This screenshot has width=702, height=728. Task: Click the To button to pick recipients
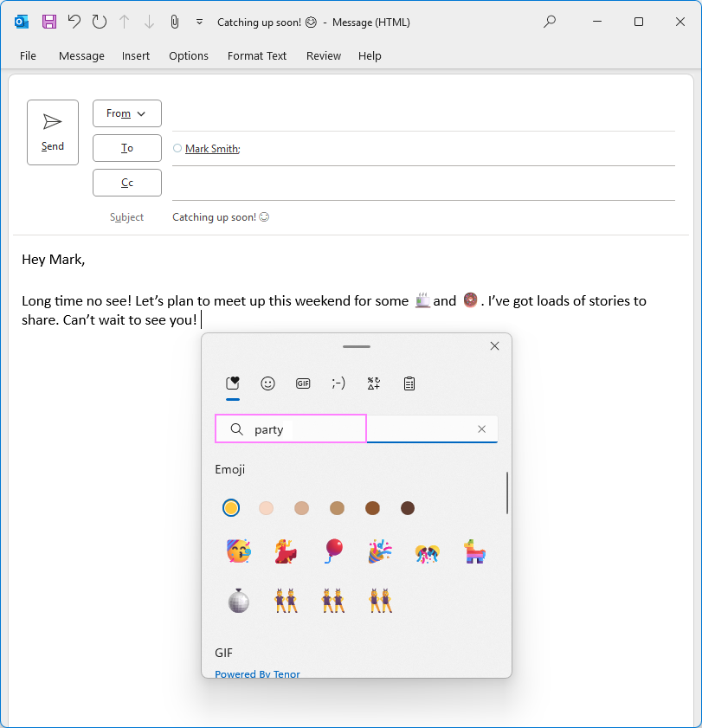click(x=127, y=148)
